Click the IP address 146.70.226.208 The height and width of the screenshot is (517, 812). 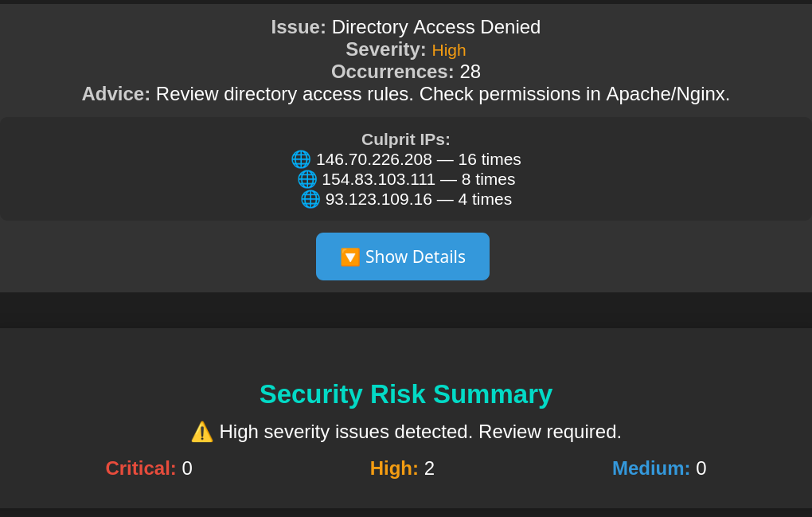point(374,159)
